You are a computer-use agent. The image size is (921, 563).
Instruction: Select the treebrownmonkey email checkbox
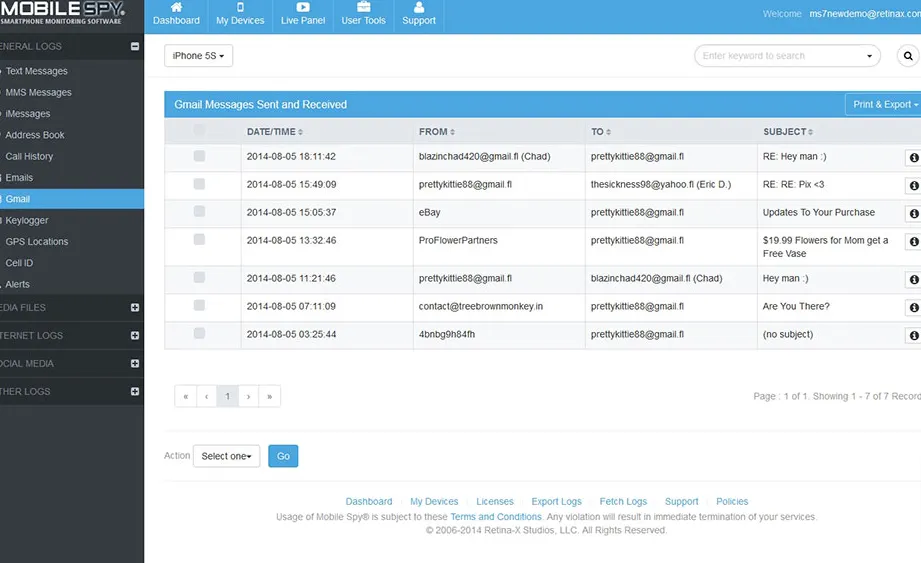199,305
